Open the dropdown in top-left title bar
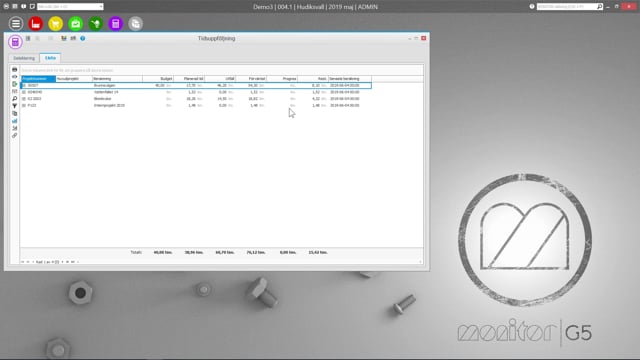640x360 pixels. pyautogui.click(x=101, y=7)
